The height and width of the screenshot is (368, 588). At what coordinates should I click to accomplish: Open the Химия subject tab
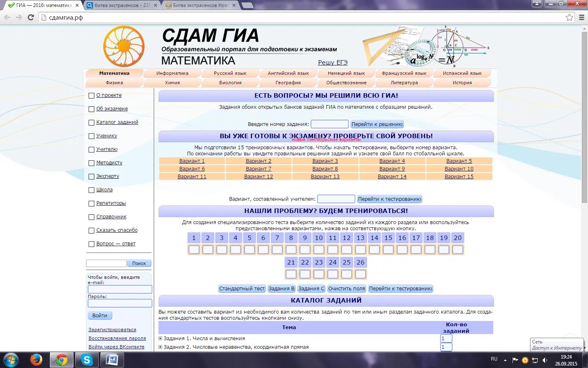172,83
